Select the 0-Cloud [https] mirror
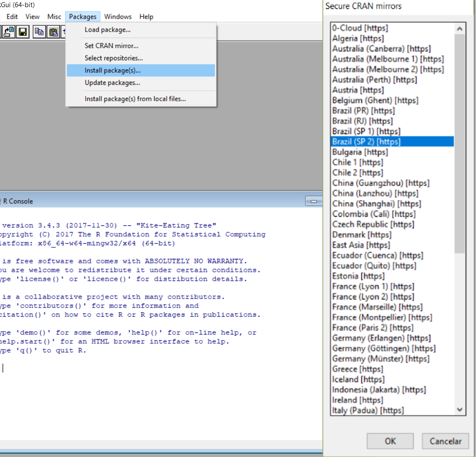Image resolution: width=476 pixels, height=457 pixels. point(360,28)
